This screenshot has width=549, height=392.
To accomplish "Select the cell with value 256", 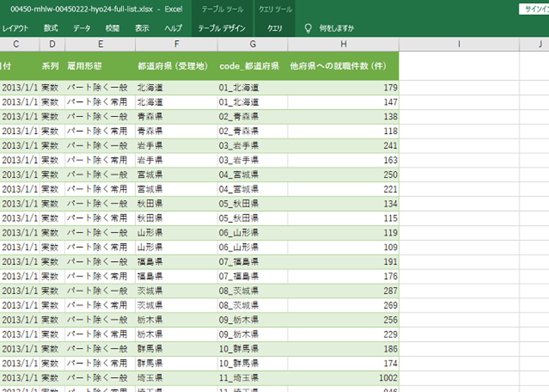I will point(343,320).
